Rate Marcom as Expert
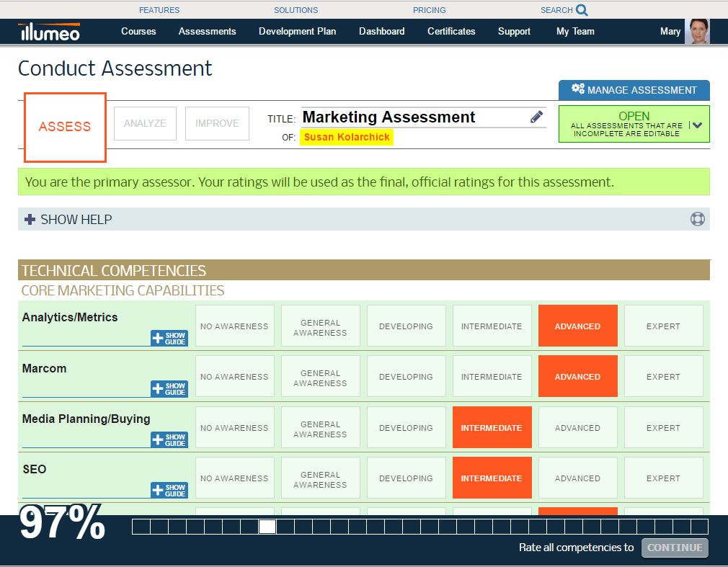 coord(663,376)
